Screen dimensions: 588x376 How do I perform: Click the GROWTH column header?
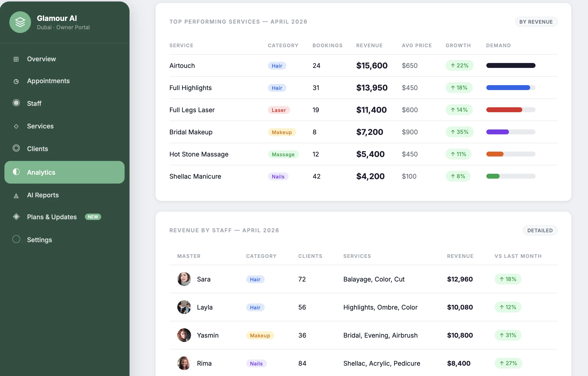tap(458, 46)
